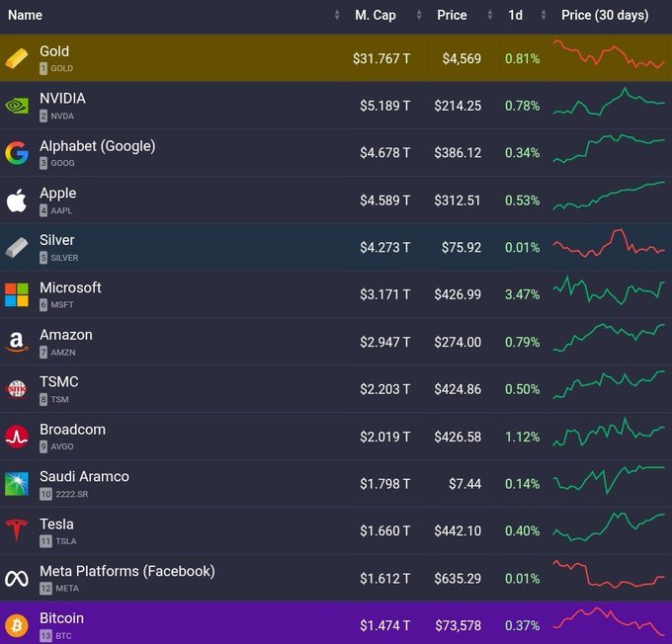Click the Saudi Aramco logo icon
This screenshot has width=672, height=644.
17,484
